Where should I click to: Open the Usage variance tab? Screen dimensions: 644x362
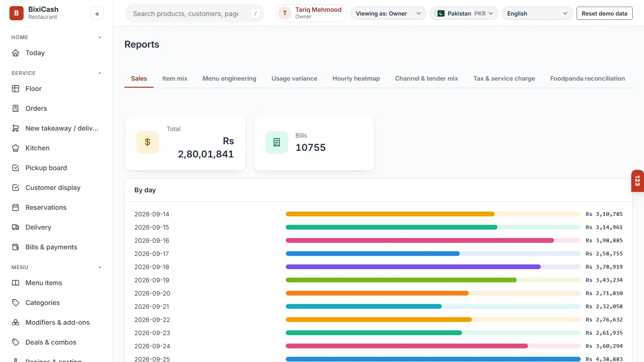294,79
